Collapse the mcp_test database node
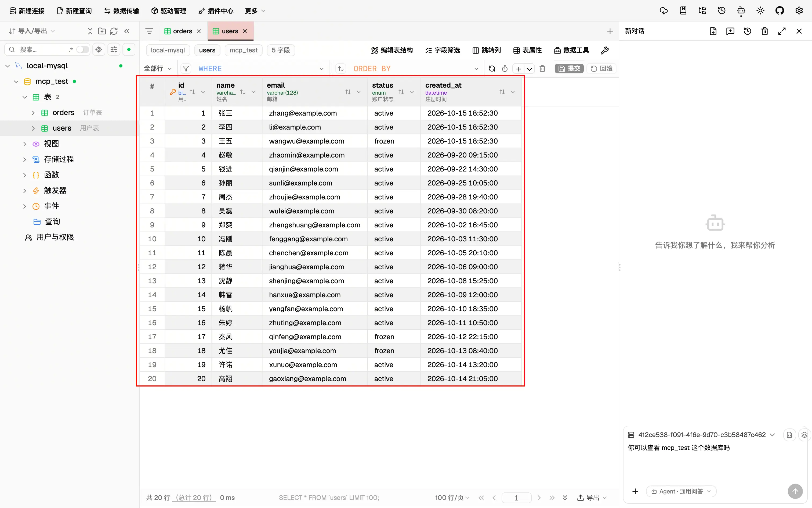 tap(16, 81)
